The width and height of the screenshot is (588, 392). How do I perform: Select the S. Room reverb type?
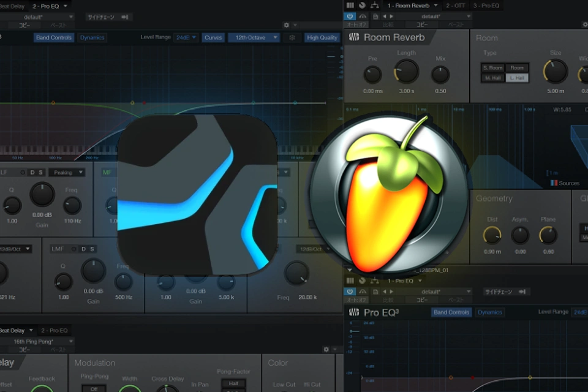492,67
